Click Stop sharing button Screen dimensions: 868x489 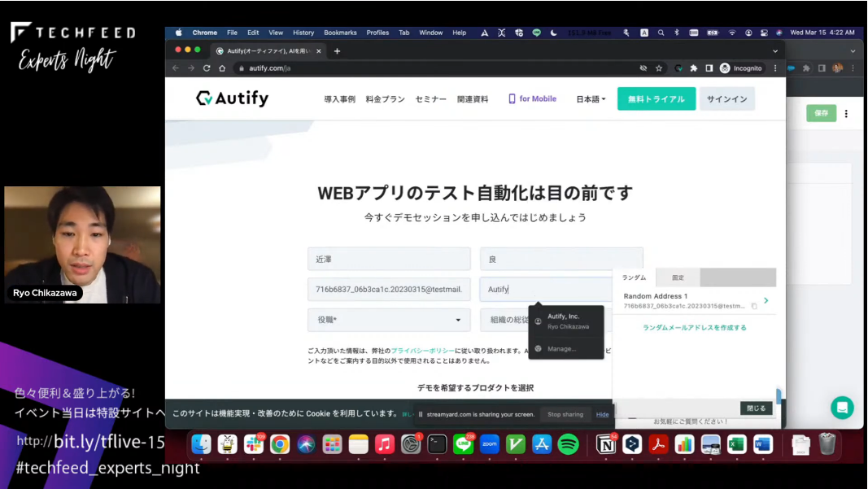565,414
